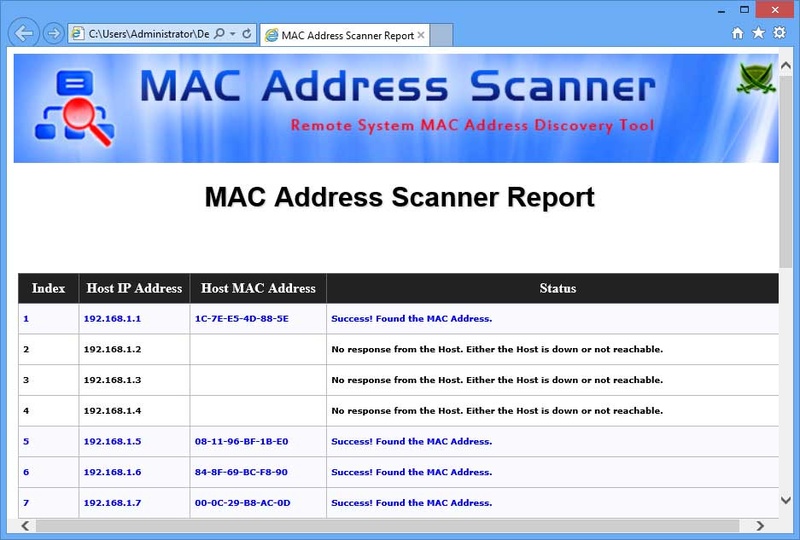Click the page icon in address bar
Viewport: 800px width, 540px height.
77,34
